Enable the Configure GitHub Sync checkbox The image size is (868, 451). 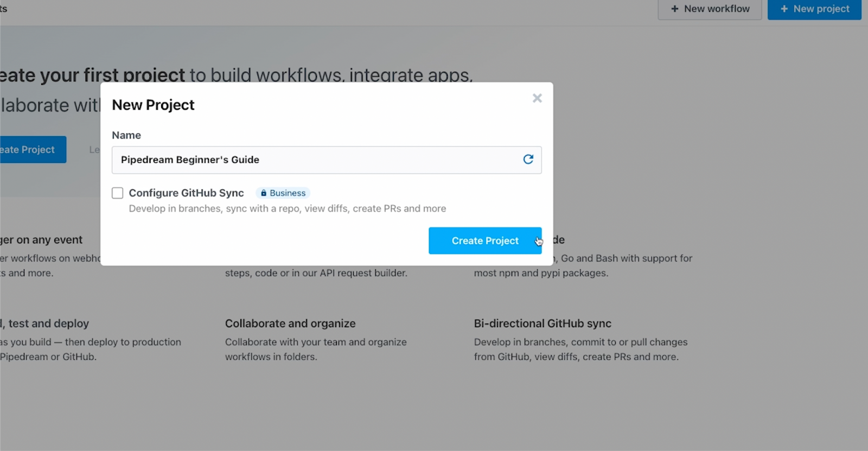pyautogui.click(x=117, y=193)
